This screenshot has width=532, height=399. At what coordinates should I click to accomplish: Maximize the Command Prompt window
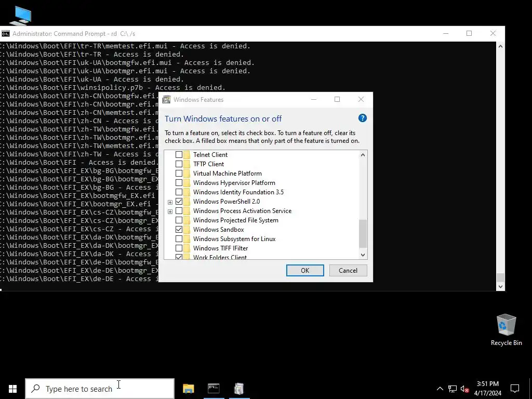click(469, 33)
